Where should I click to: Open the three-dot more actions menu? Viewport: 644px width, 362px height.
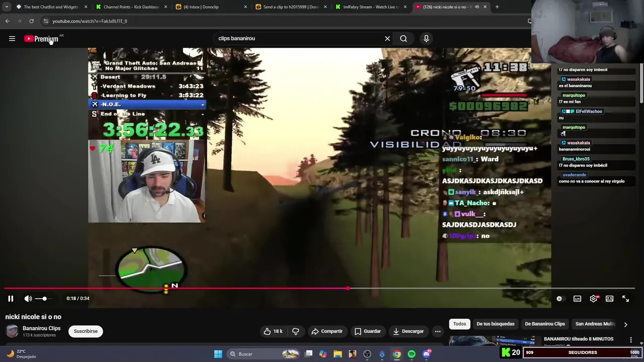point(438,331)
